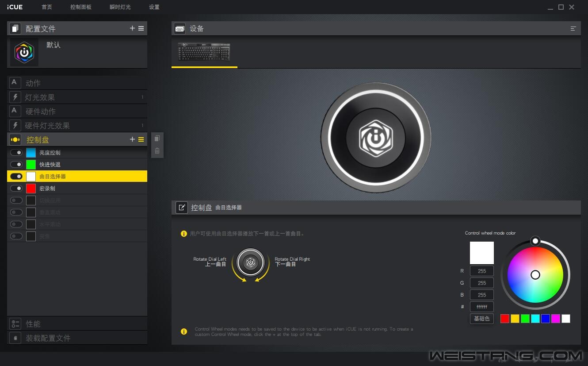
Task: Click the hex ffffff input field
Action: pyautogui.click(x=482, y=307)
